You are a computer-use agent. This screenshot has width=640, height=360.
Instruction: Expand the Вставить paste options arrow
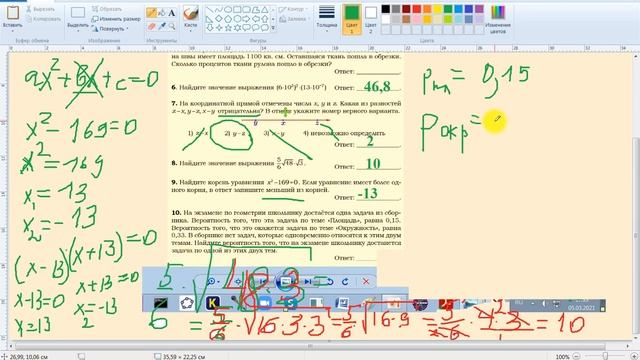point(13,31)
